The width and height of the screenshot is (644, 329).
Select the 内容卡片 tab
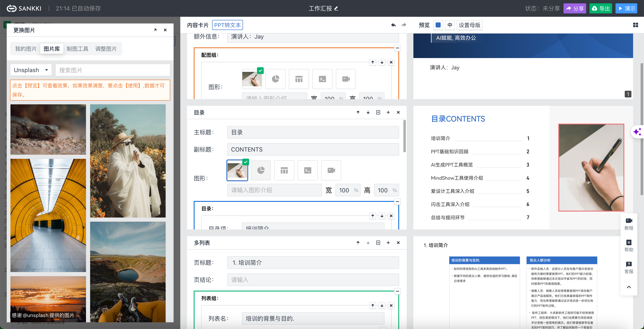pyautogui.click(x=197, y=25)
